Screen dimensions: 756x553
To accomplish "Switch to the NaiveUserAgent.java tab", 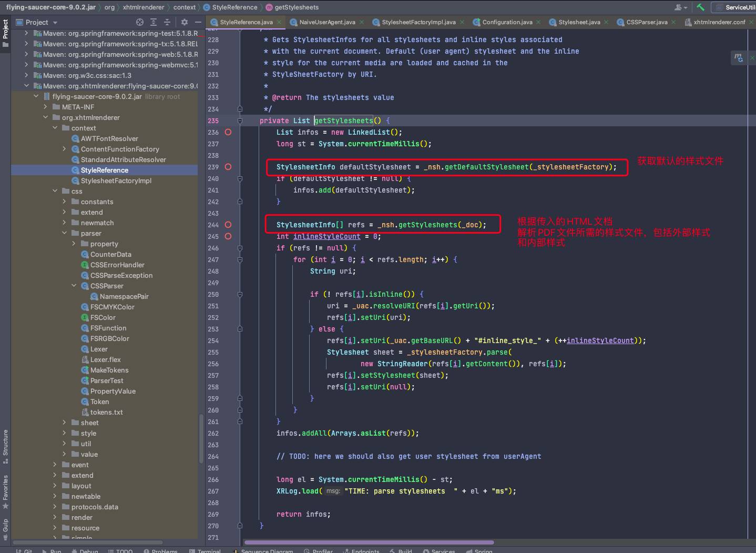I will 326,22.
